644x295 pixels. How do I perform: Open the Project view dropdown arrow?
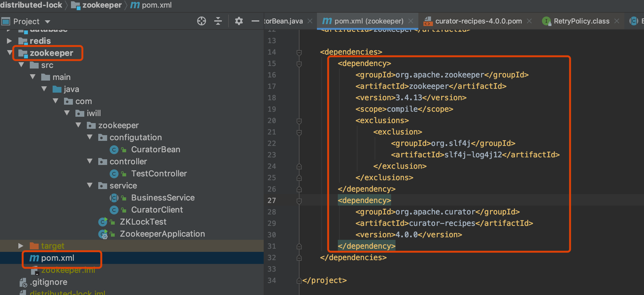[48, 22]
